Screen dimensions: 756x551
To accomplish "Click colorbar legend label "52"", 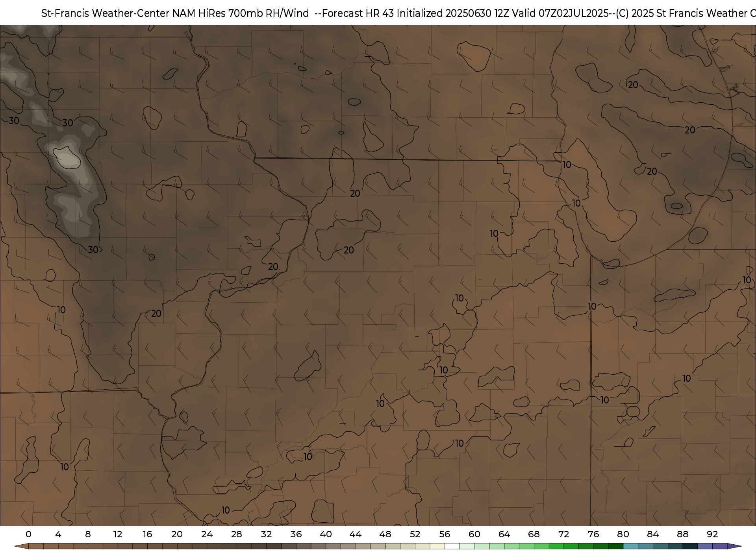I will coord(415,534).
